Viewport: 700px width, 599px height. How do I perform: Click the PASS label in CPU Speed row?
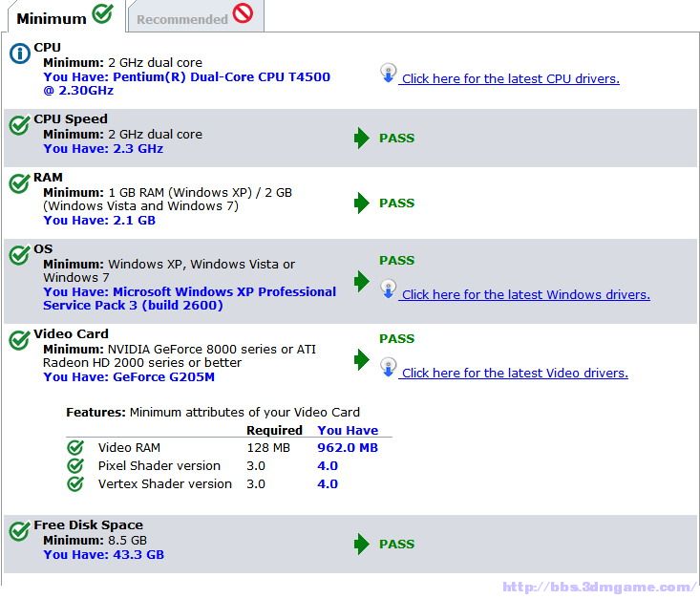tap(397, 138)
